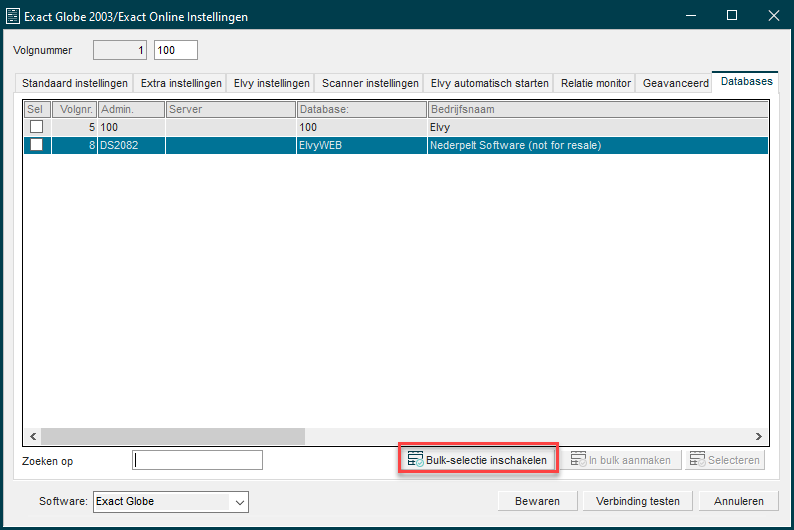
Task: Click the horizontal scrollbar right arrow
Action: tap(758, 436)
